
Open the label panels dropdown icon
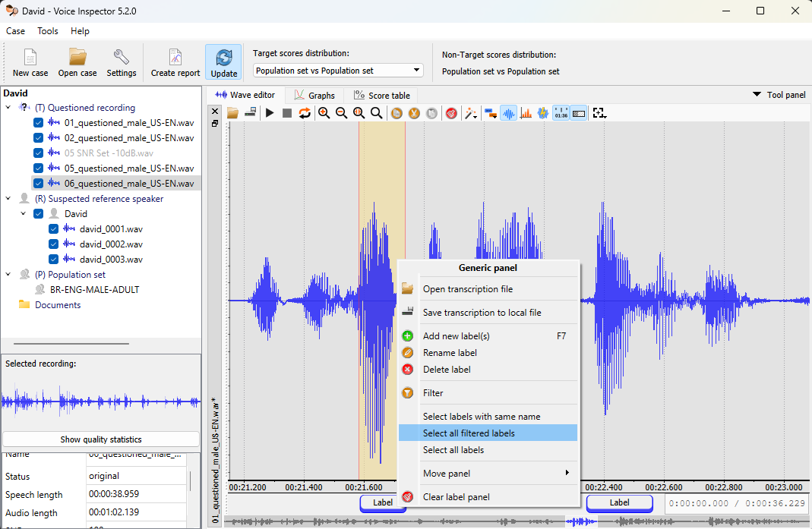491,113
